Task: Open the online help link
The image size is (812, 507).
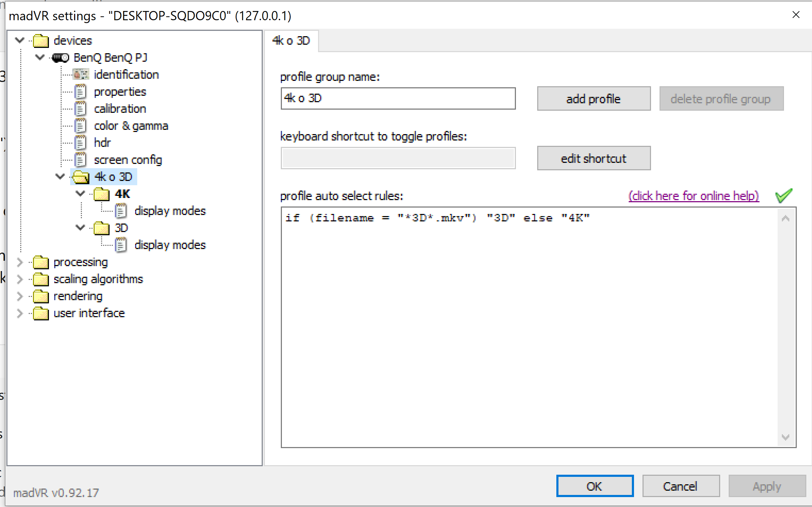Action: tap(694, 196)
